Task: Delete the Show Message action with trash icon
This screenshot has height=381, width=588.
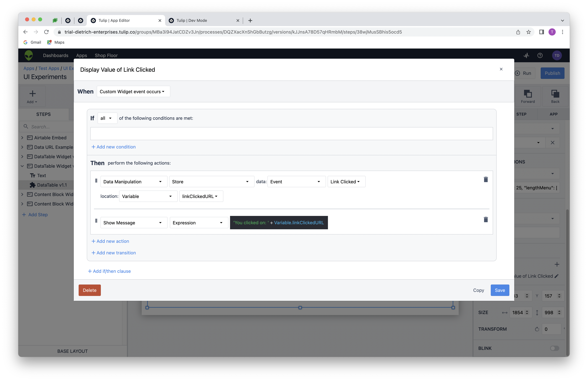Action: point(486,219)
